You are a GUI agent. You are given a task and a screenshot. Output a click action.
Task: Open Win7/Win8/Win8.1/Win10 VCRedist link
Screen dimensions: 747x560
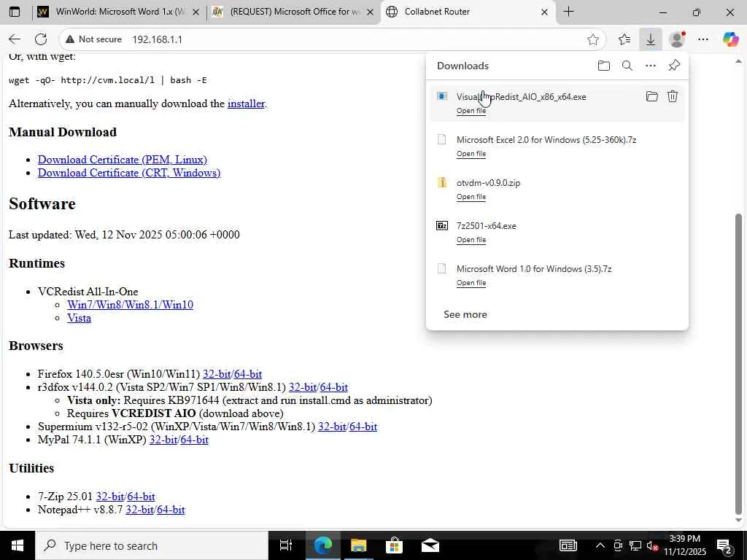pyautogui.click(x=130, y=305)
